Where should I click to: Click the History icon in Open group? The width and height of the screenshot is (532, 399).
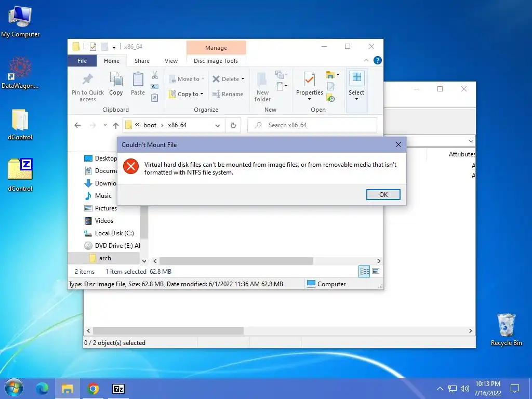(x=331, y=98)
